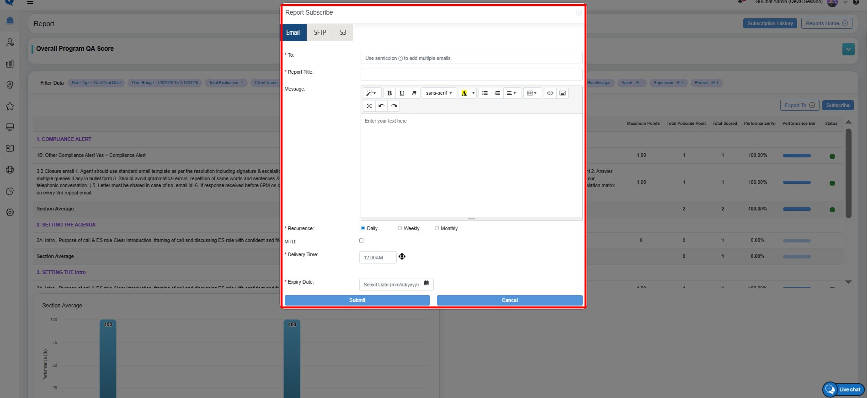Image resolution: width=868 pixels, height=398 pixels.
Task: Open the sans-serif font family dropdown
Action: (x=439, y=93)
